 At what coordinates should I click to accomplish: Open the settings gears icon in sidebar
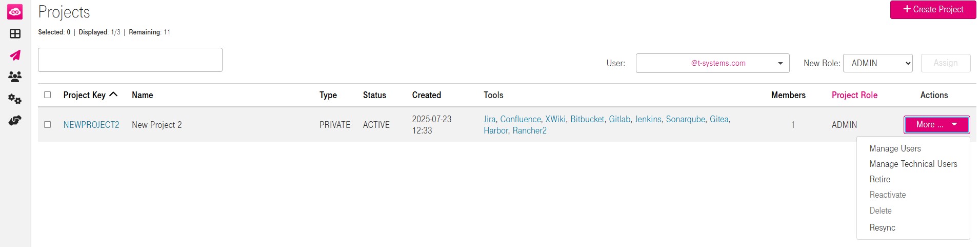click(15, 99)
